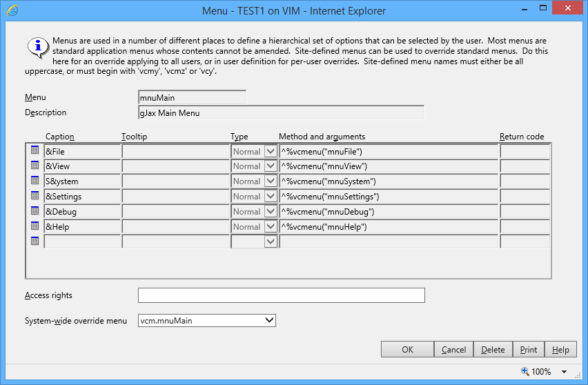
Task: Open the Type dropdown for &File row
Action: tap(271, 151)
